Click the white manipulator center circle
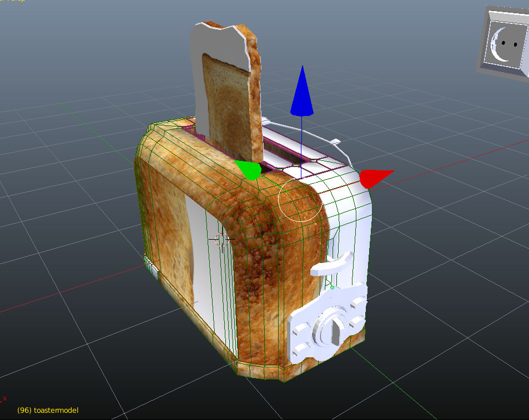Viewport: 529px width, 420px height. click(x=300, y=200)
